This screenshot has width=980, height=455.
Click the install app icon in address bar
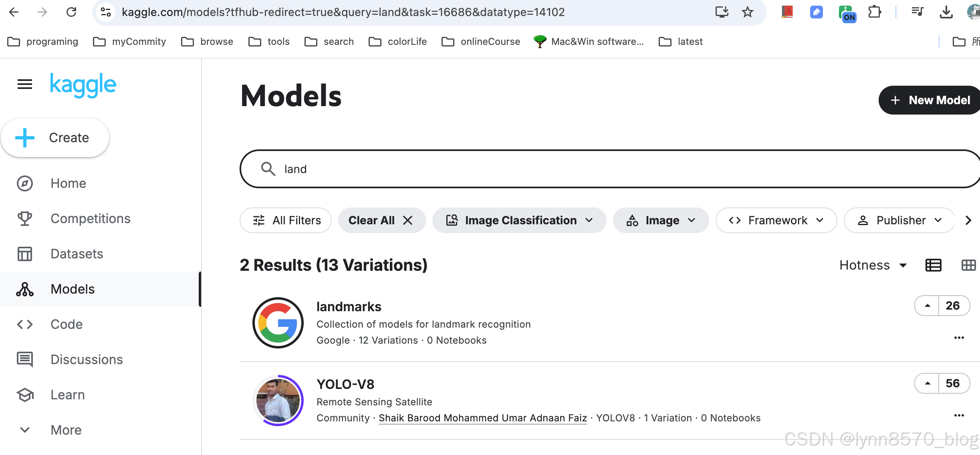pos(722,12)
